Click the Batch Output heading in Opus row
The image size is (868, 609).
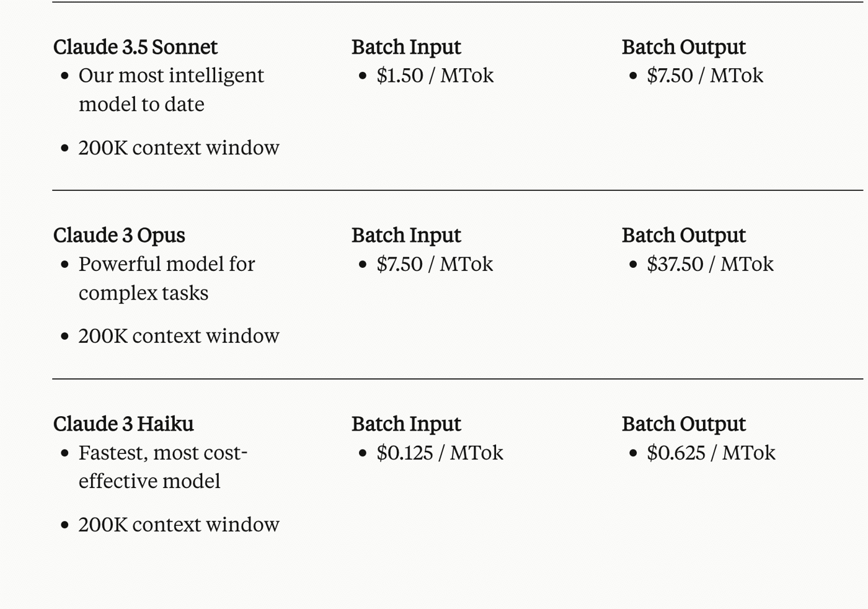pos(684,236)
